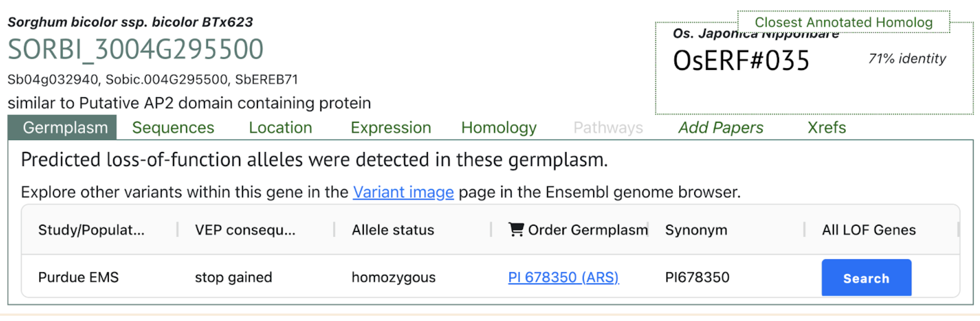Follow the Variant image link

(x=403, y=192)
